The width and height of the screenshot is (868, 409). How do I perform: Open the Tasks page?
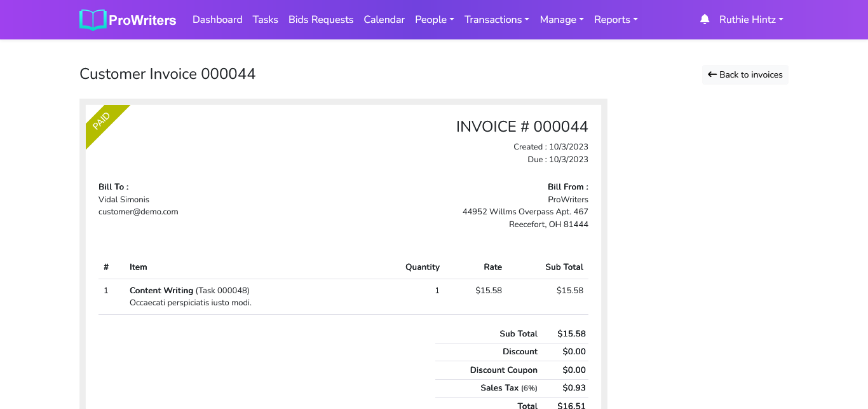pos(265,20)
